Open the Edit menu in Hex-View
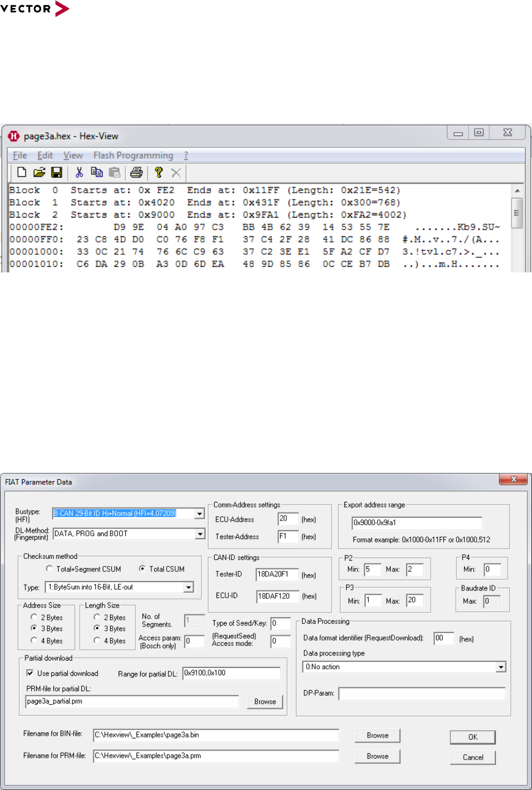The height and width of the screenshot is (790, 532). coord(45,155)
